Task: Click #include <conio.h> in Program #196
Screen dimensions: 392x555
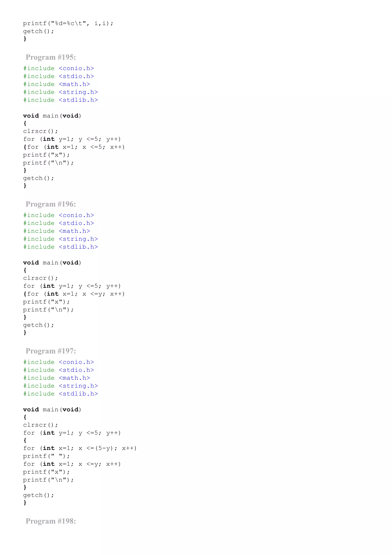Action: pos(59,215)
